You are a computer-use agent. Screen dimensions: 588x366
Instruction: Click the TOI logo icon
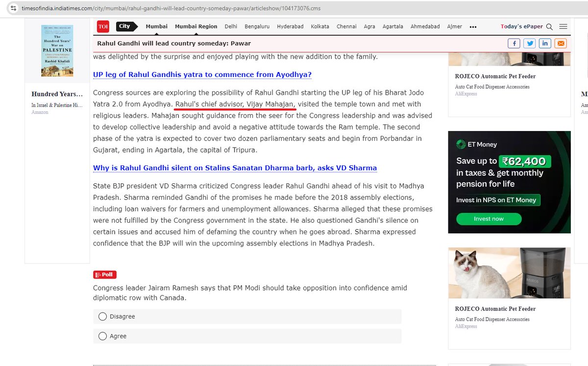coord(103,27)
